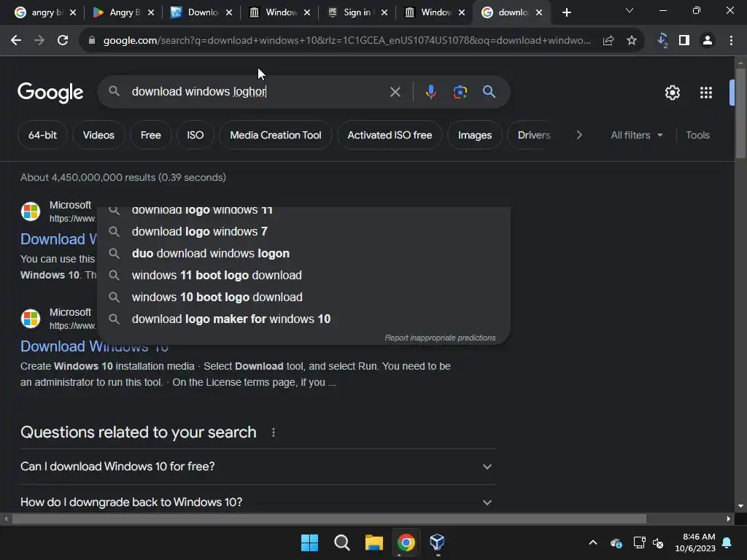Image resolution: width=747 pixels, height=560 pixels.
Task: Bookmark this page with star icon
Action: pos(632,41)
